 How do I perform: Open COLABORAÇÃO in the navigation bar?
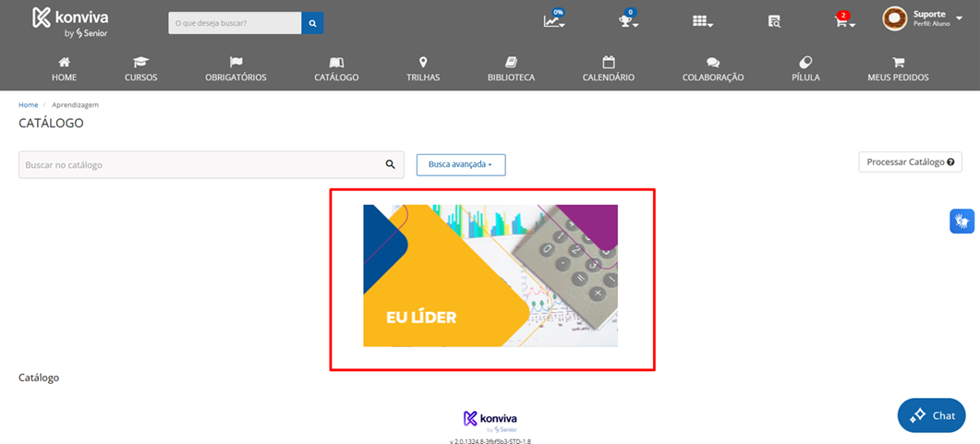coord(713,69)
